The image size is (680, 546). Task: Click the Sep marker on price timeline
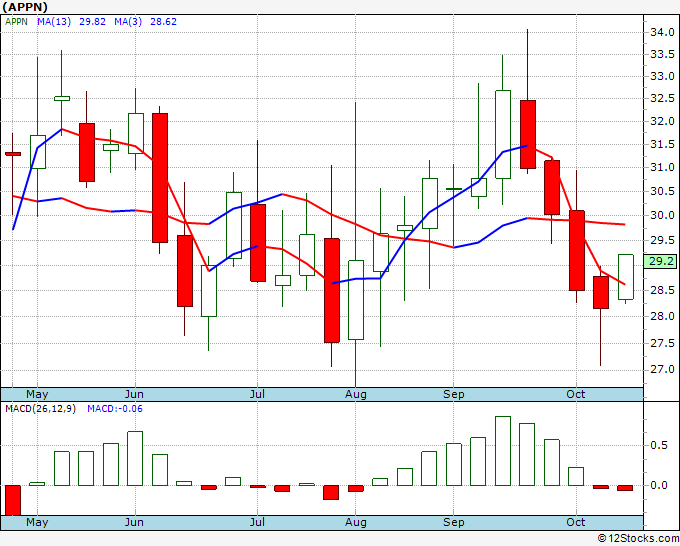(x=454, y=394)
